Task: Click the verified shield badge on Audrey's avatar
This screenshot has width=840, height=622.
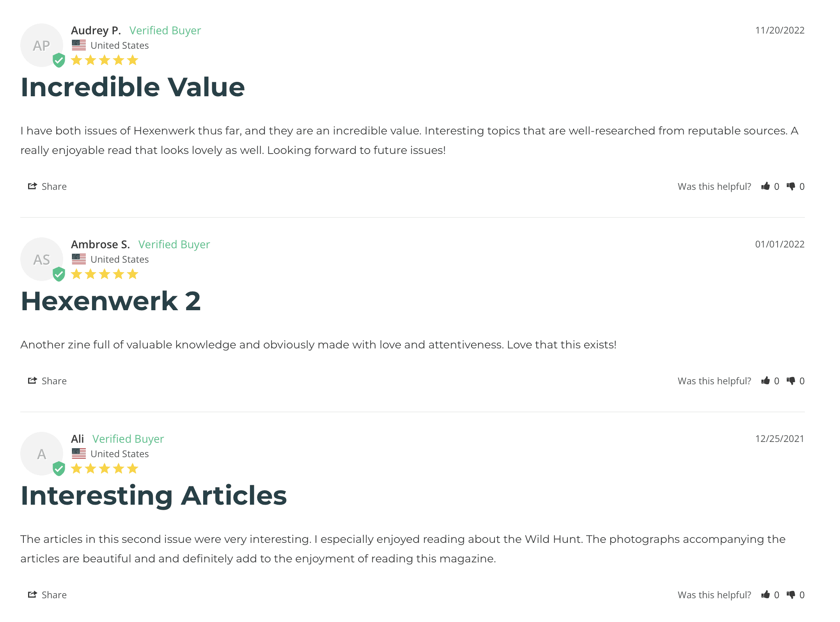Action: (x=59, y=60)
